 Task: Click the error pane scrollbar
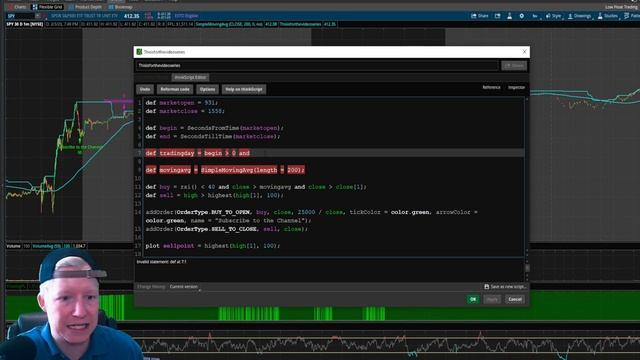(527, 268)
